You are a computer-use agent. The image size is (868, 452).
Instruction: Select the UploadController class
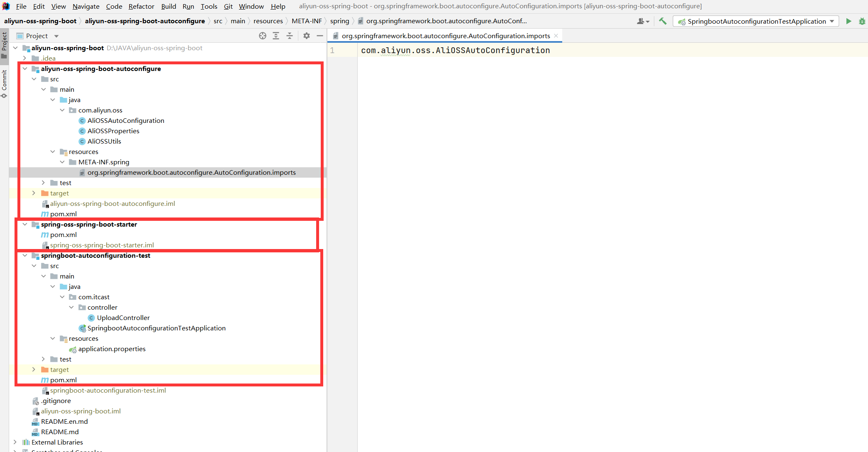pos(123,318)
